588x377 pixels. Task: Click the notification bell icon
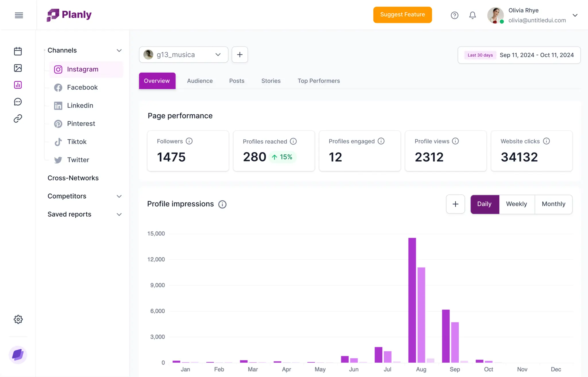472,15
